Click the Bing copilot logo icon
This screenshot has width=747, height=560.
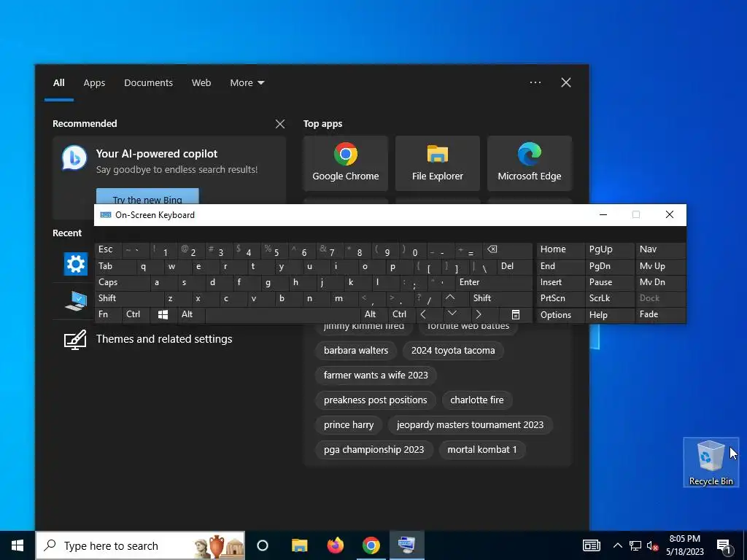pos(74,158)
